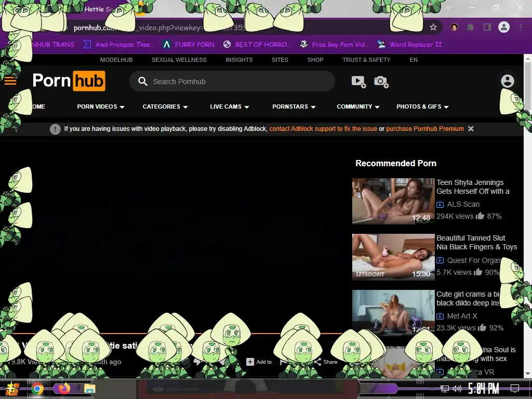Bookmark this page with the star icon
Image resolution: width=532 pixels, height=399 pixels.
point(433,27)
